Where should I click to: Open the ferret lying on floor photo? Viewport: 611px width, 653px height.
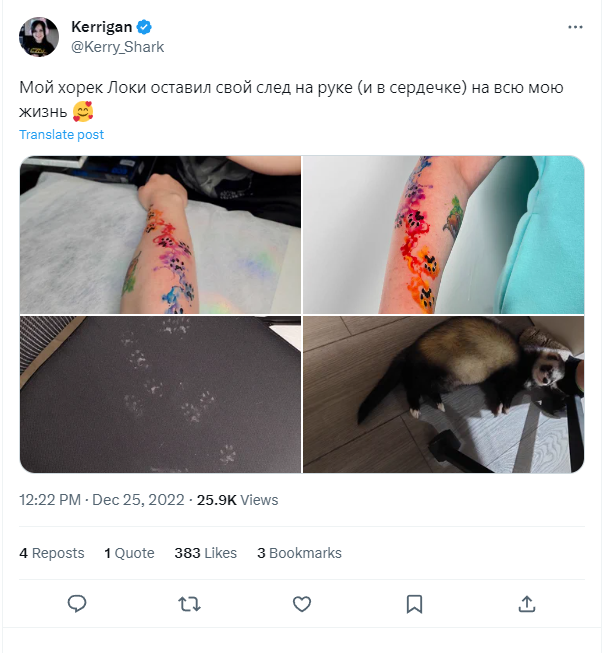444,394
